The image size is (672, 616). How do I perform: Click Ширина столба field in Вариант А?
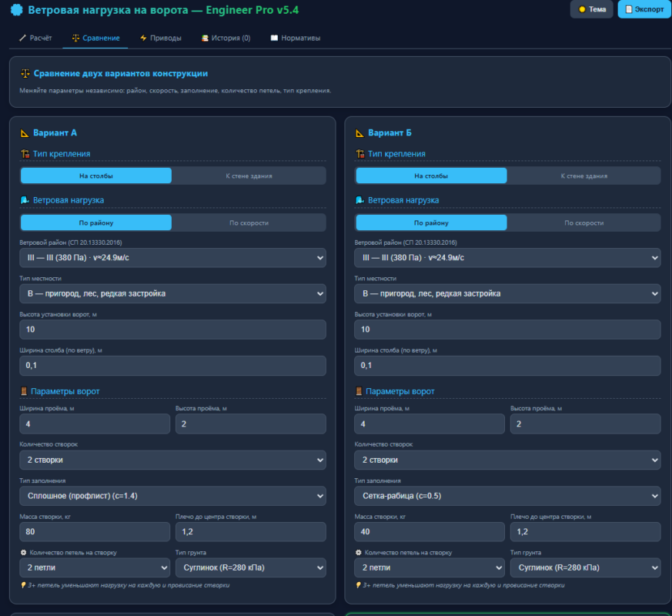point(172,366)
